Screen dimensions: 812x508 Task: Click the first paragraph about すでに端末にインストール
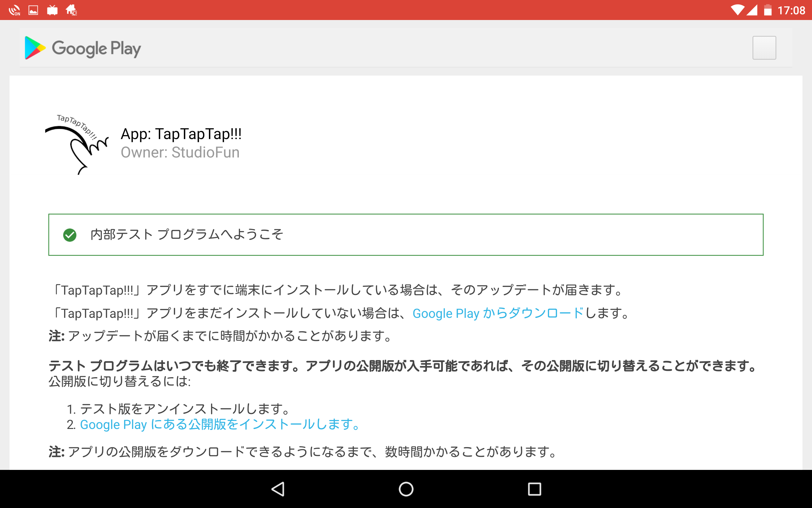pyautogui.click(x=337, y=290)
